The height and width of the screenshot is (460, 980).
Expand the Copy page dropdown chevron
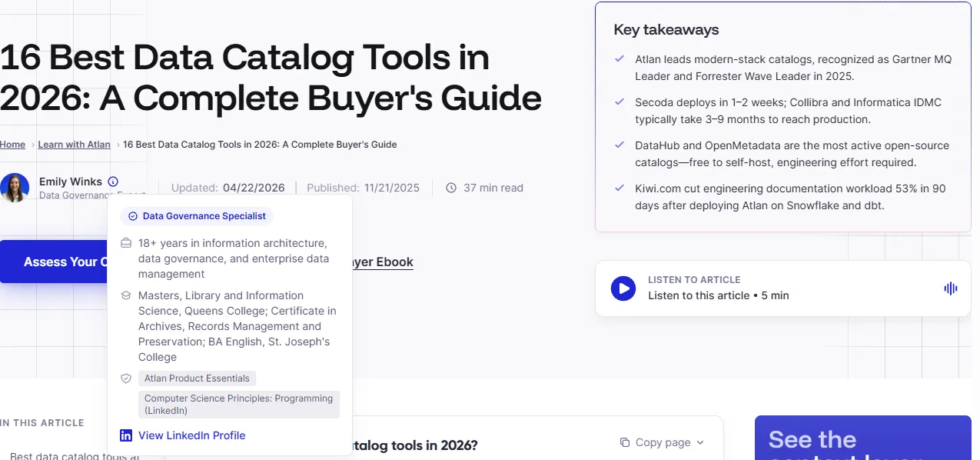tap(699, 442)
